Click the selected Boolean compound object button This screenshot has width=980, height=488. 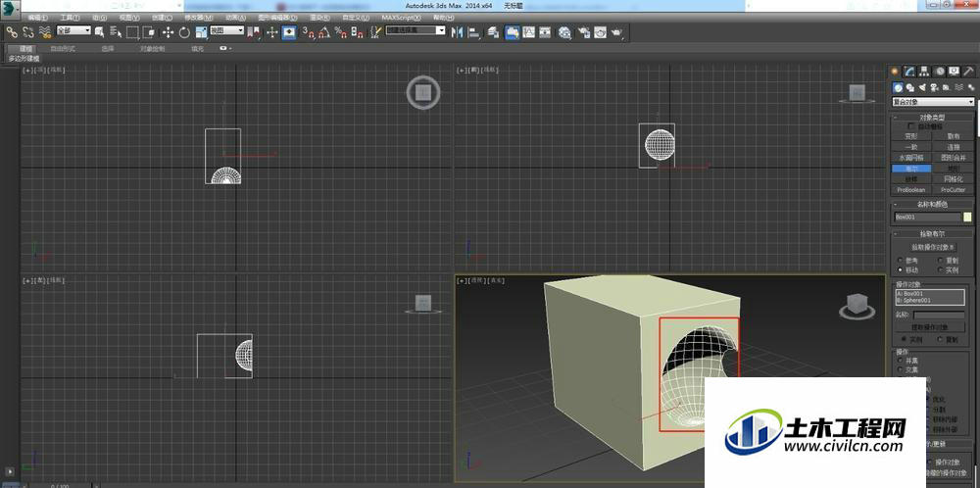tap(911, 169)
